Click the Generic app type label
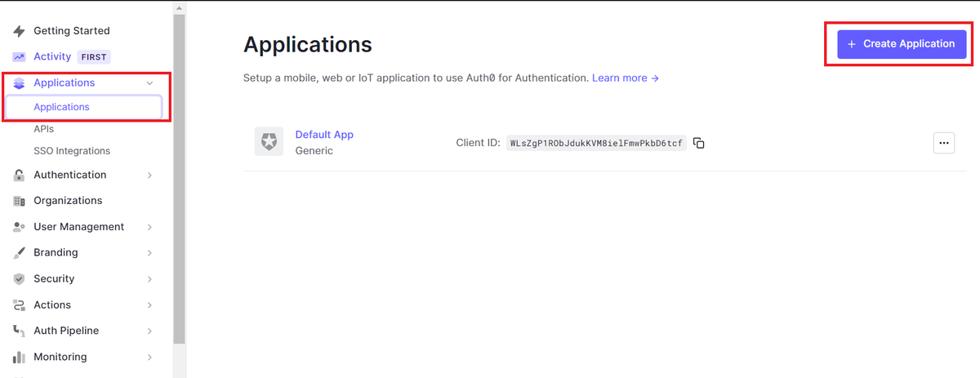980x378 pixels. (314, 151)
